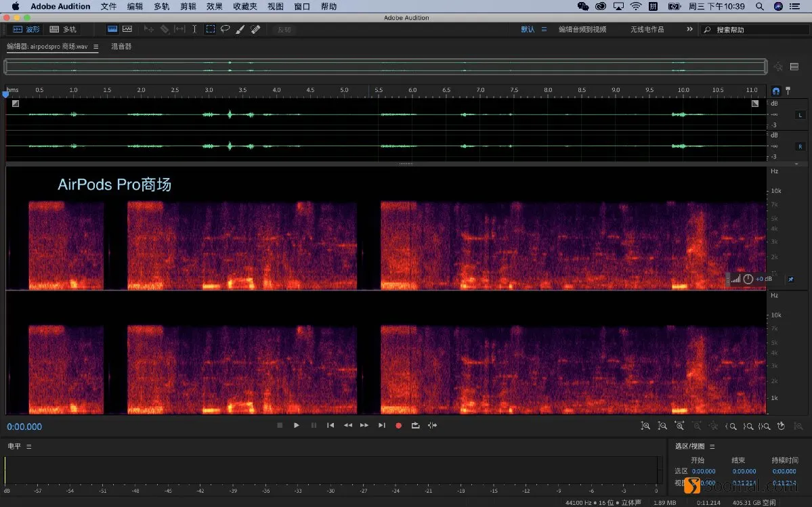
Task: Open the editor panel menu beside airpodspro 商场.wav
Action: 95,47
